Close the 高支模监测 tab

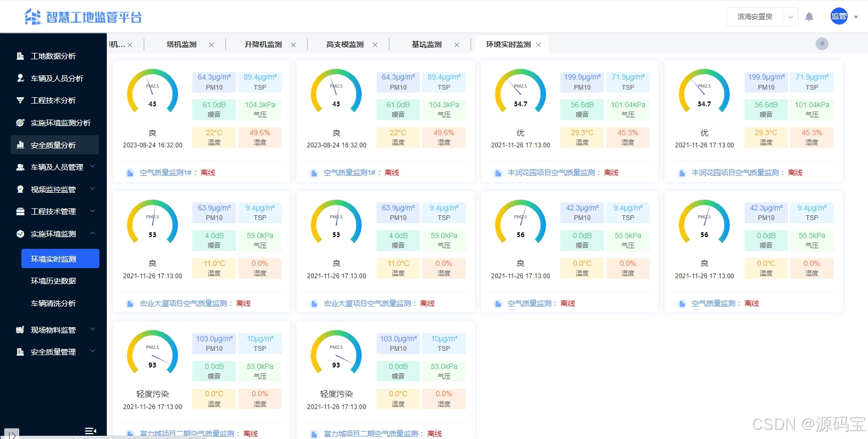point(375,45)
